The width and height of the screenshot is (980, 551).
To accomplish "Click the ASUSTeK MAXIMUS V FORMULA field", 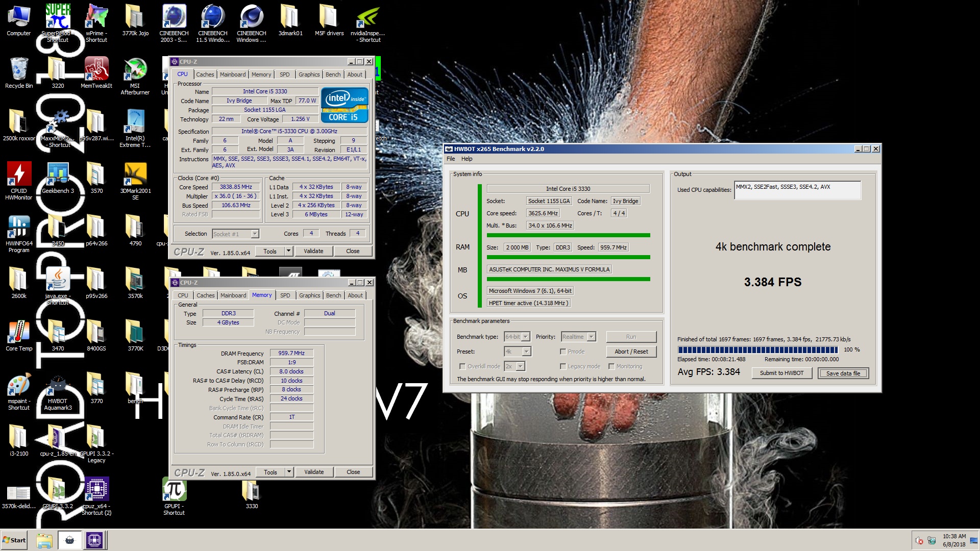I will coord(549,269).
